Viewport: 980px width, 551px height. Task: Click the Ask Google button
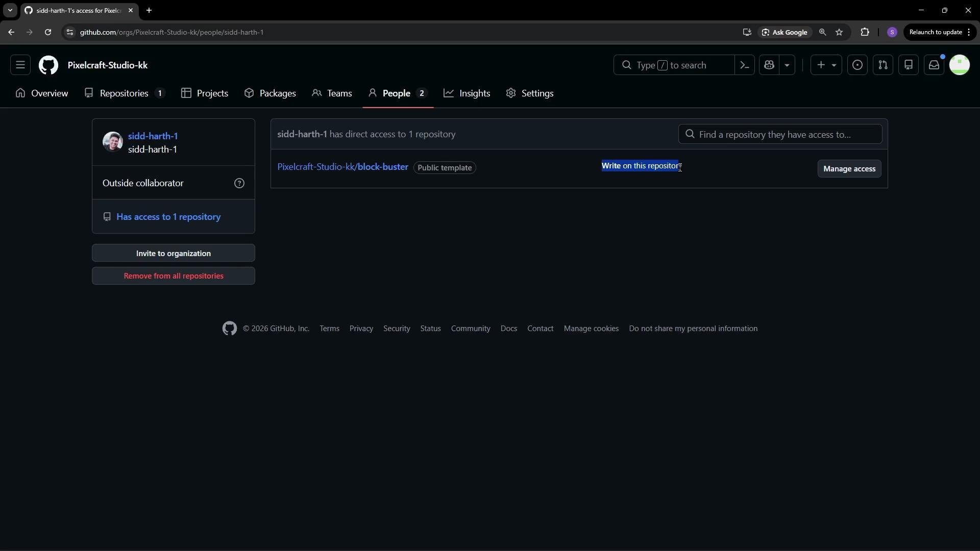(785, 32)
